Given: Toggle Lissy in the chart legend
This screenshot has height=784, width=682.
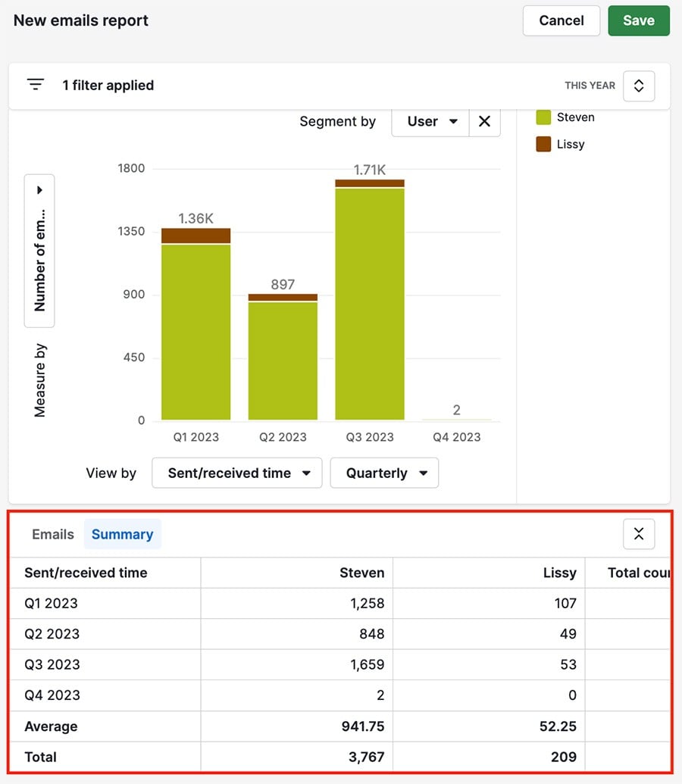Looking at the screenshot, I should pyautogui.click(x=568, y=144).
